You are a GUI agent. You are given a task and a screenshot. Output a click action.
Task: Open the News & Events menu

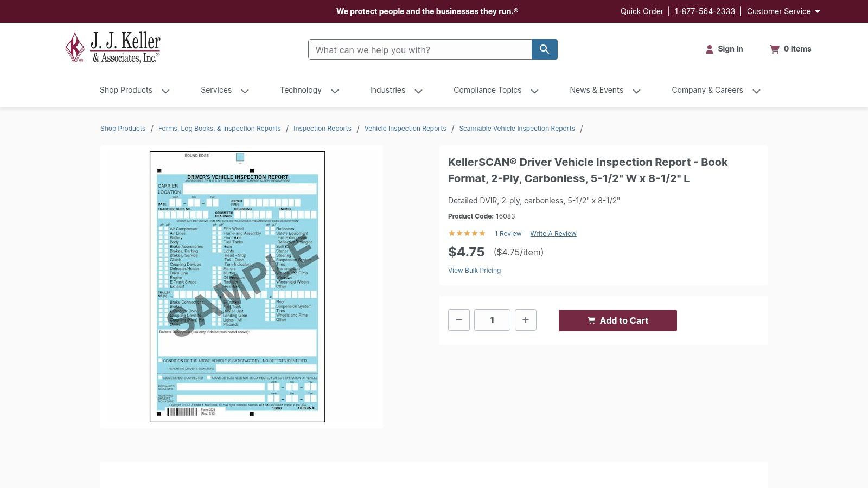(x=596, y=90)
